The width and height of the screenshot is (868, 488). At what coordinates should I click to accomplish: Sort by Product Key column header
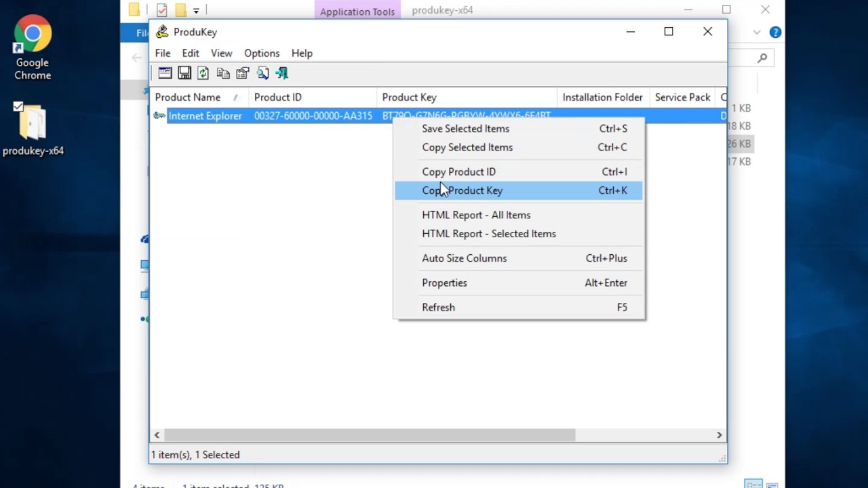click(x=467, y=98)
